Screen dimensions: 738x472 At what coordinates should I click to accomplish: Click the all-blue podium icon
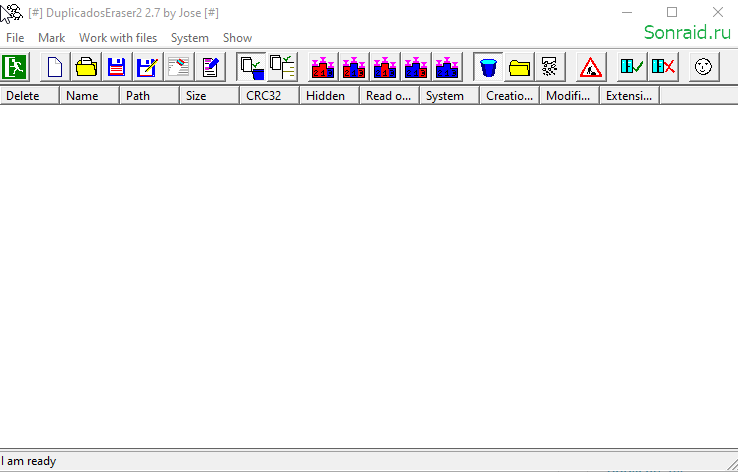pos(447,67)
